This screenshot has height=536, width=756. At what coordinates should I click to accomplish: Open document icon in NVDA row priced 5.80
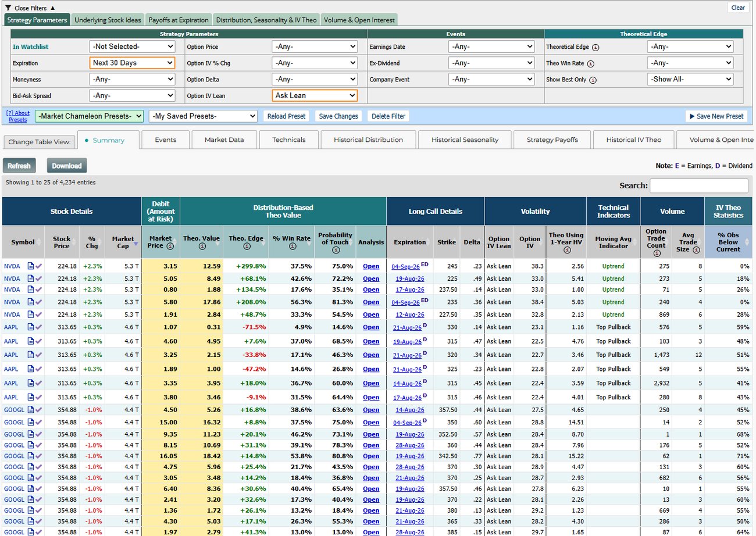click(x=31, y=302)
